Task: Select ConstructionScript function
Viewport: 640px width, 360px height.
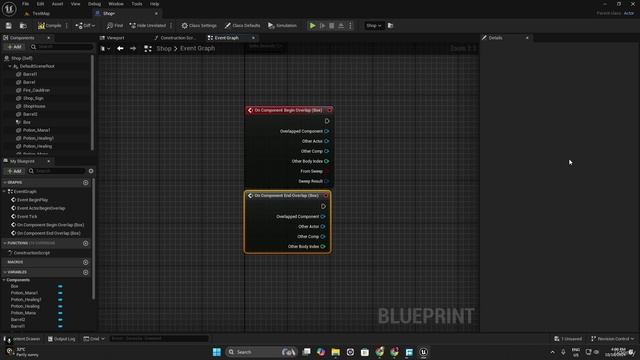Action: click(x=31, y=253)
